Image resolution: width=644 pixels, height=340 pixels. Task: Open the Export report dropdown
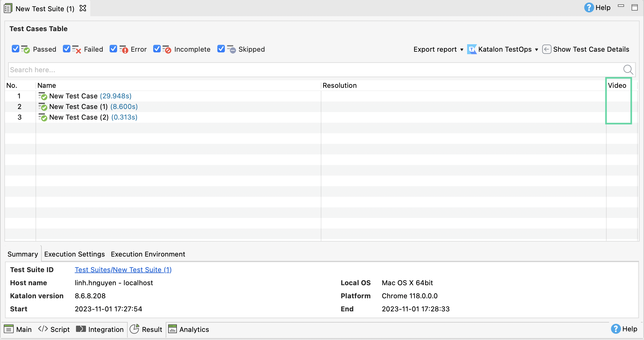coord(438,49)
